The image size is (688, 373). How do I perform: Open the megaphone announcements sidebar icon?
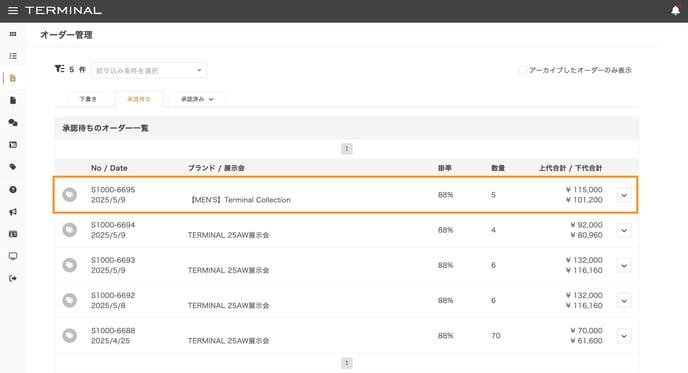pyautogui.click(x=13, y=212)
